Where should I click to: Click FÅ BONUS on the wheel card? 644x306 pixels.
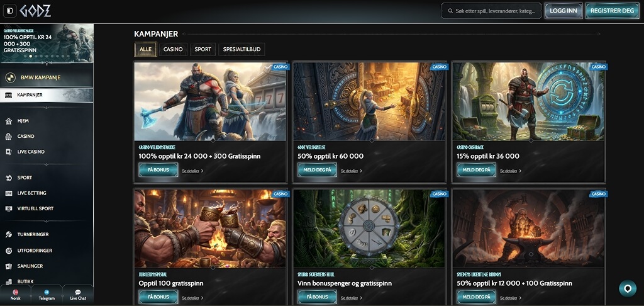[x=317, y=297]
